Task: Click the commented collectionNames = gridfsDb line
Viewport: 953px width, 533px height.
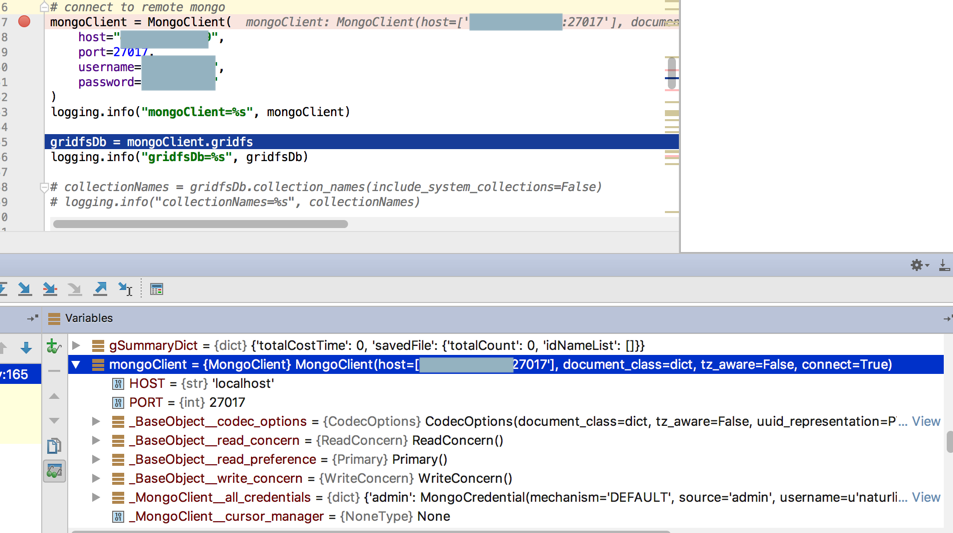Action: tap(326, 187)
